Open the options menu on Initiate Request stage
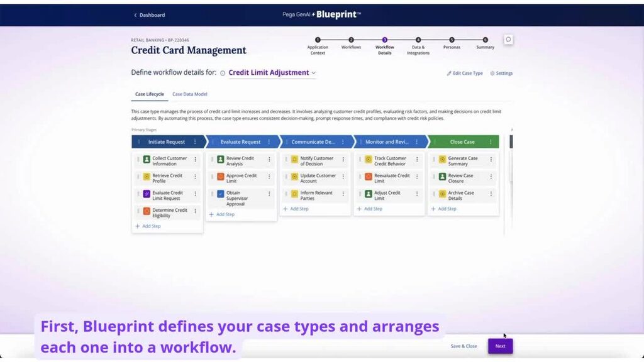The width and height of the screenshot is (644, 362). click(194, 142)
